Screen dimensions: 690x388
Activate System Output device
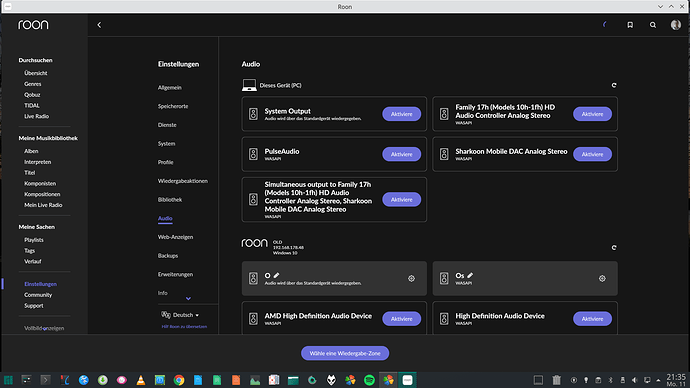click(401, 114)
